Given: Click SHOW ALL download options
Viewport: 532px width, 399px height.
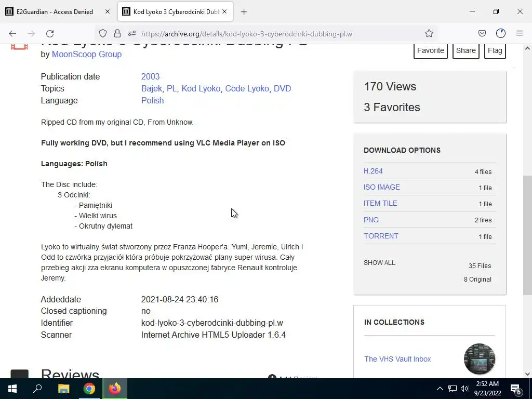Looking at the screenshot, I should pyautogui.click(x=379, y=262).
